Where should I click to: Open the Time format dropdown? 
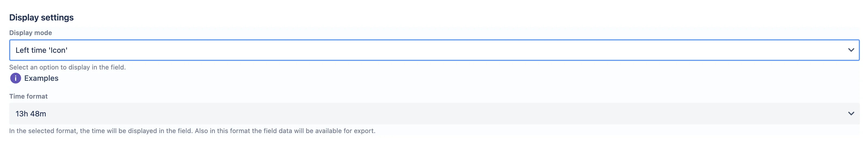434,114
